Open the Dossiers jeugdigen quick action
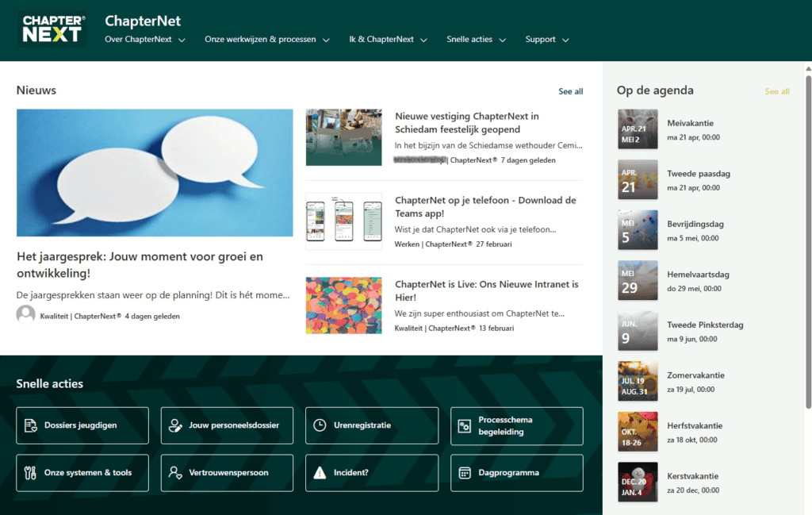This screenshot has width=812, height=515. (82, 425)
